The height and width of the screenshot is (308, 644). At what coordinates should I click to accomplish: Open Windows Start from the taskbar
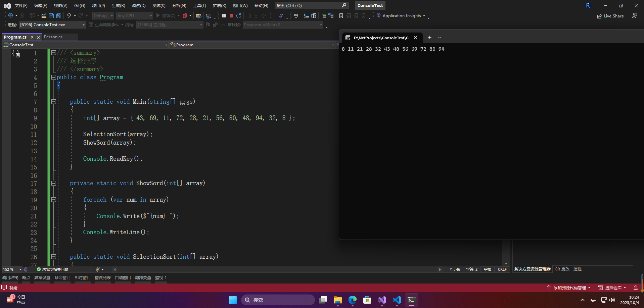pos(233,300)
